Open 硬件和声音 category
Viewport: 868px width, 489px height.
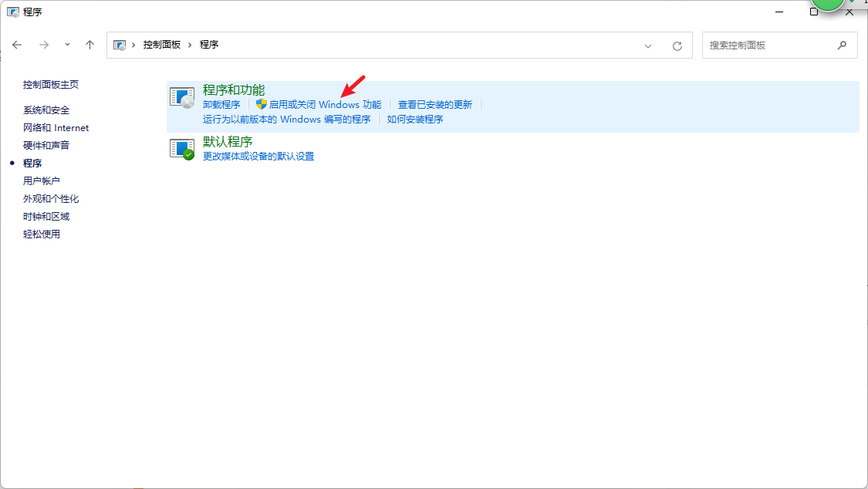coord(46,146)
